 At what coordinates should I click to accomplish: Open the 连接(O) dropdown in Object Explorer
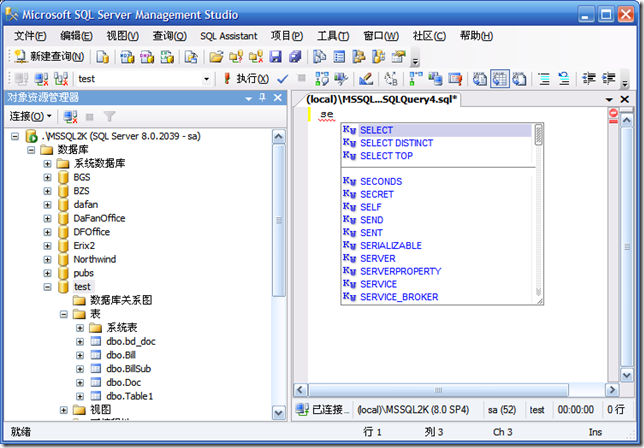(30, 117)
